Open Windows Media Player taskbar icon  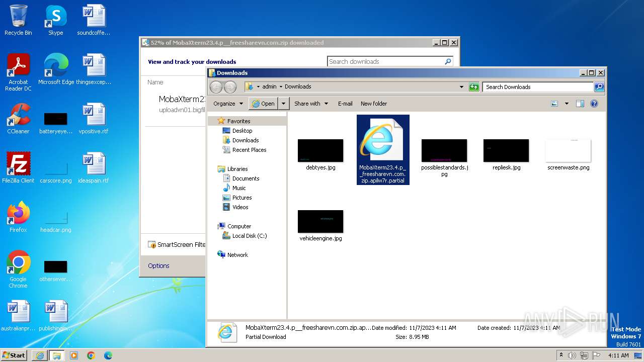pyautogui.click(x=74, y=355)
